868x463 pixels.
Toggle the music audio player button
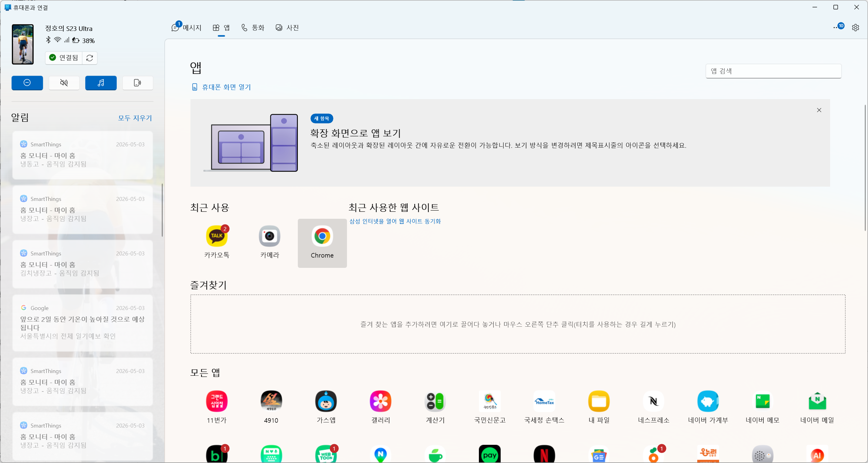tap(101, 83)
